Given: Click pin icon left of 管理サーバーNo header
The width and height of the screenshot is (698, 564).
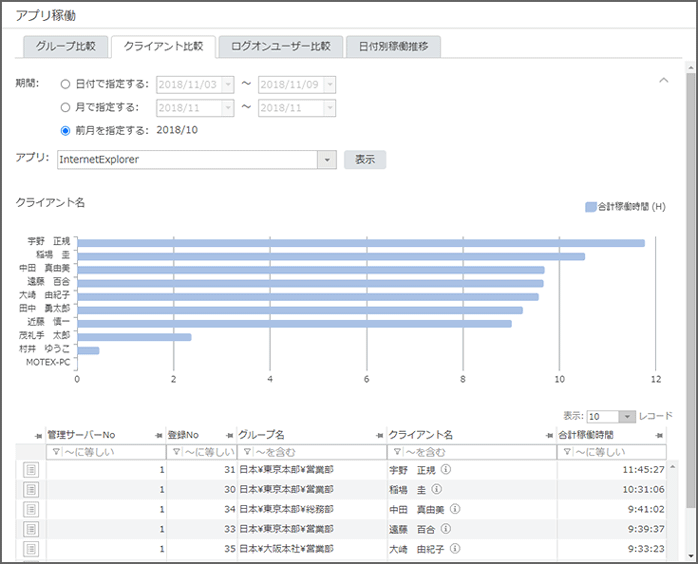Looking at the screenshot, I should tap(38, 436).
